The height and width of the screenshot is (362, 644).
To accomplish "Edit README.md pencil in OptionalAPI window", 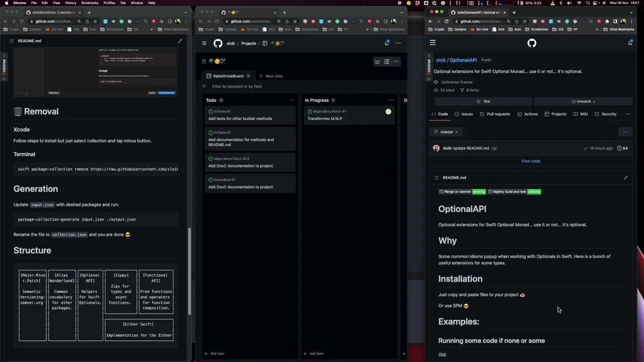I will click(625, 177).
